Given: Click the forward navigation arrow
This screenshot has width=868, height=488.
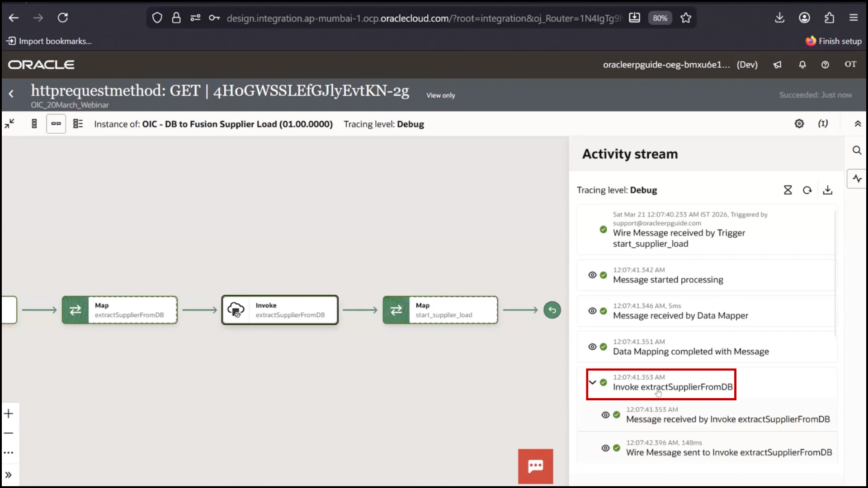Looking at the screenshot, I should pos(38,18).
